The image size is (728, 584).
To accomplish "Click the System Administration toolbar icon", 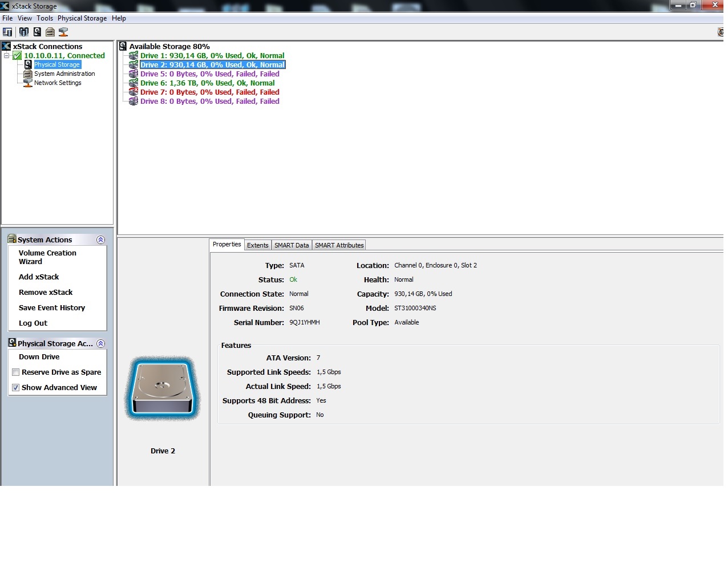I will (x=50, y=32).
